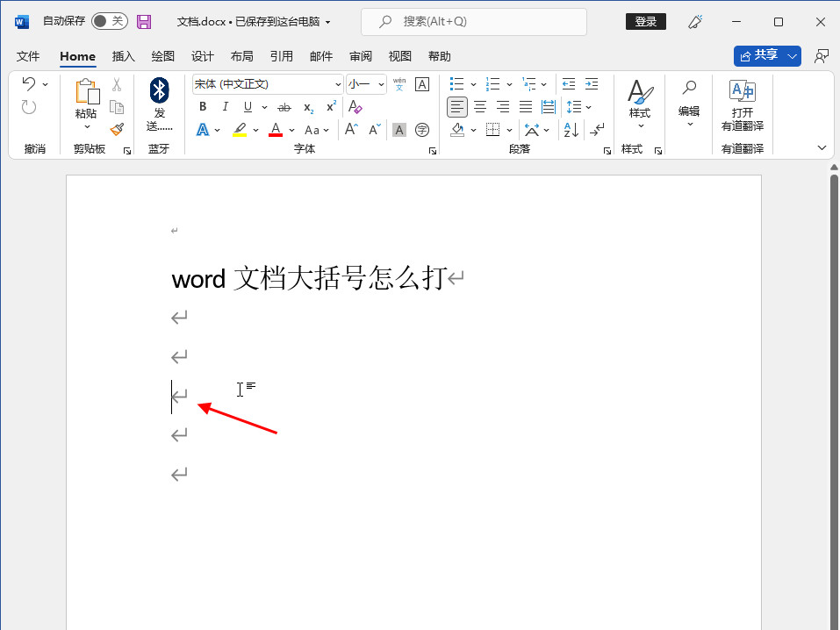Image resolution: width=840 pixels, height=630 pixels.
Task: Expand the borders dropdown
Action: pyautogui.click(x=509, y=130)
